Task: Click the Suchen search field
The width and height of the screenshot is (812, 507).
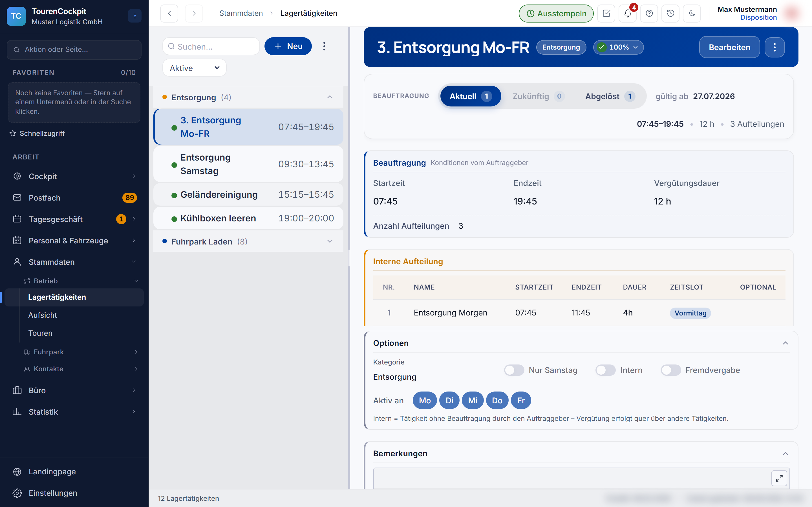Action: (211, 46)
